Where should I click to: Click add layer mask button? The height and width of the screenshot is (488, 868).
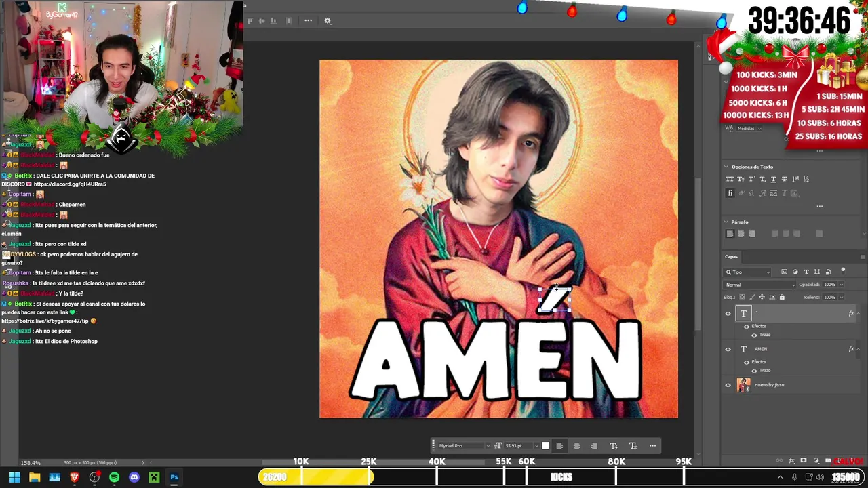804,461
